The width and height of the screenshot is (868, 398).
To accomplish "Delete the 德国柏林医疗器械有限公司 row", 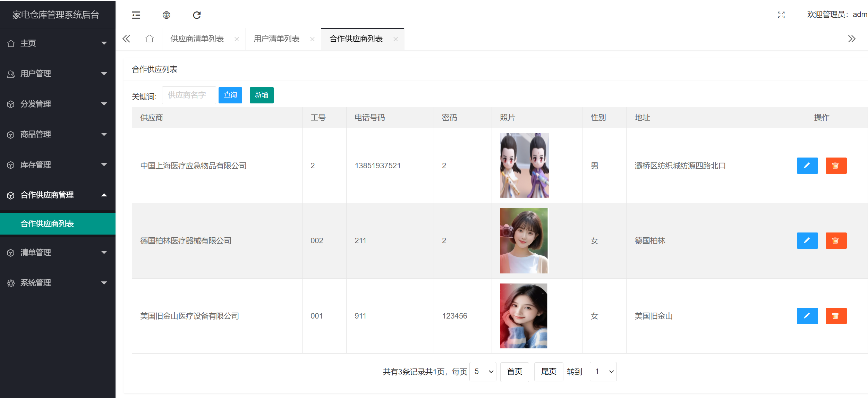I will coord(836,240).
